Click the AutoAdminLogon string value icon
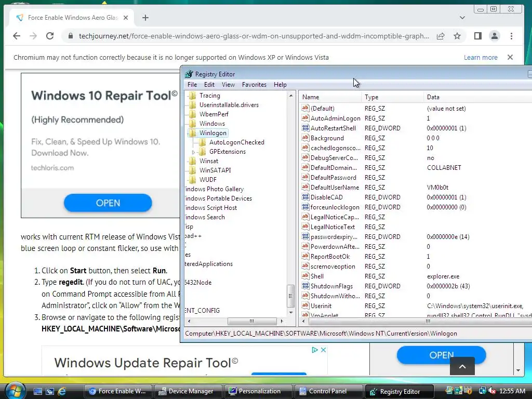The height and width of the screenshot is (399, 532). (305, 118)
